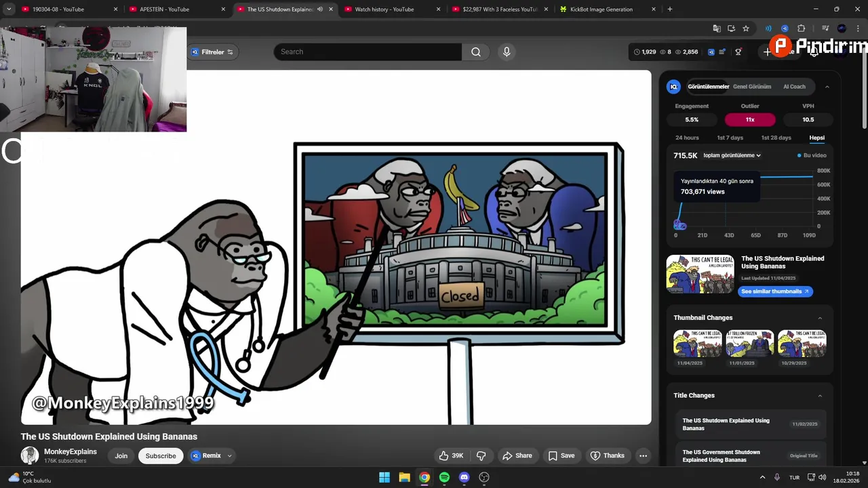The width and height of the screenshot is (868, 488).
Task: Mute the US Shutdown tab audio icon
Action: [x=320, y=9]
